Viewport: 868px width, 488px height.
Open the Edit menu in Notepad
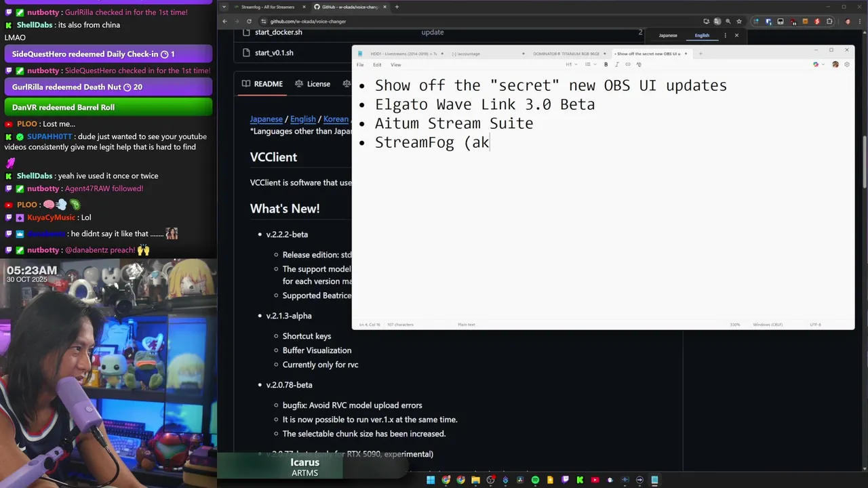pyautogui.click(x=377, y=64)
